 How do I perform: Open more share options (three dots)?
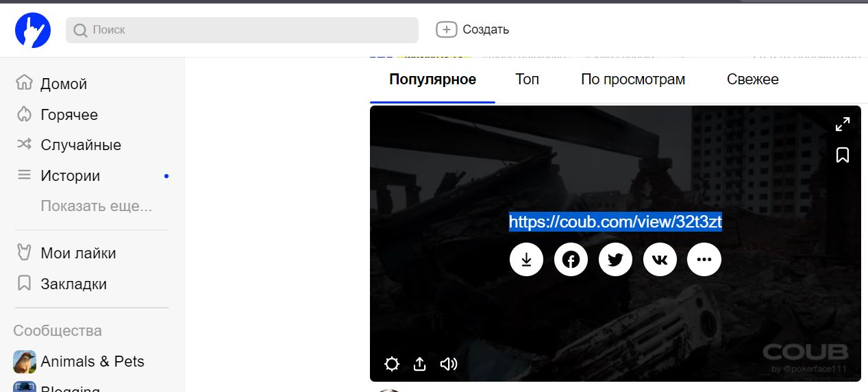point(704,260)
